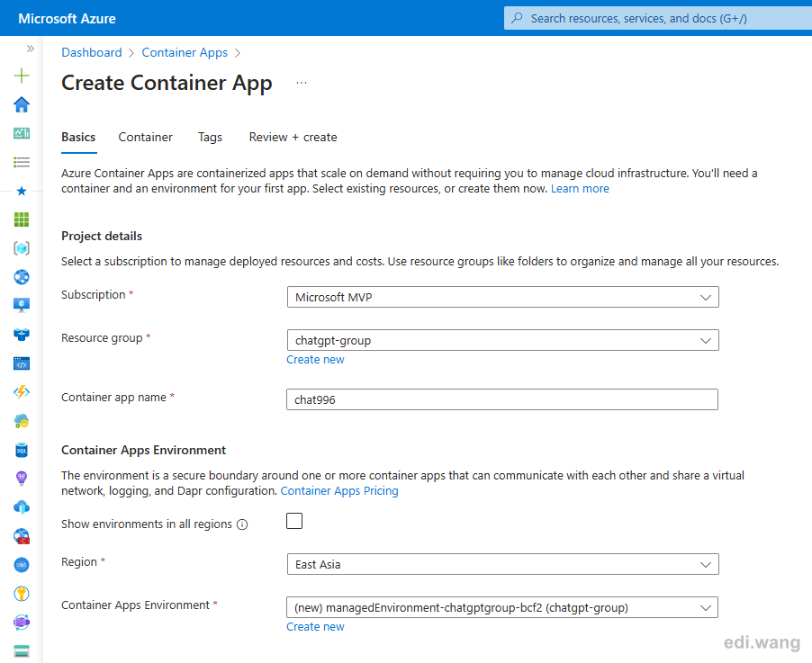The width and height of the screenshot is (812, 663).
Task: Enable Show environments in all regions checkbox
Action: pyautogui.click(x=294, y=521)
